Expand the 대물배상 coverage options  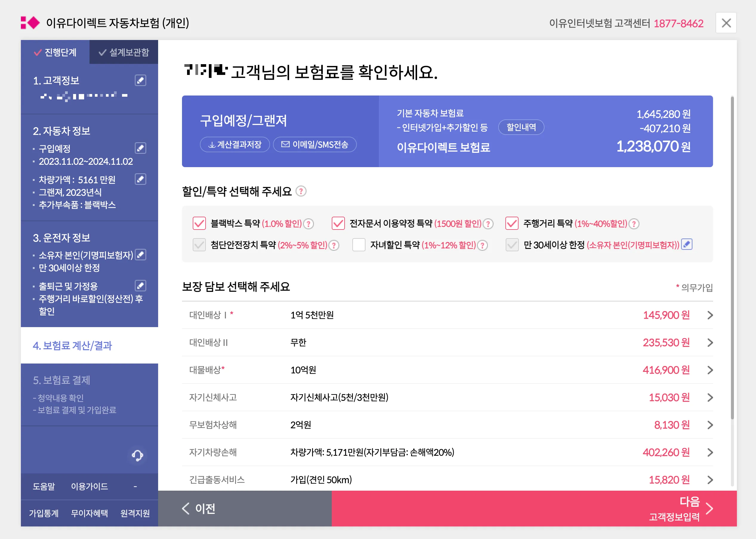click(x=710, y=370)
